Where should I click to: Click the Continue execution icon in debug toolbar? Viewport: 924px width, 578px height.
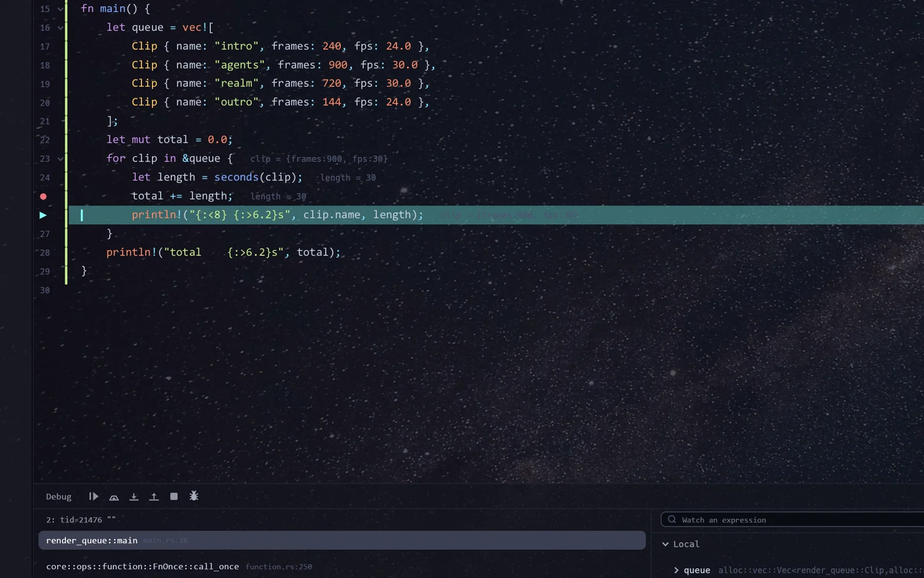[94, 497]
